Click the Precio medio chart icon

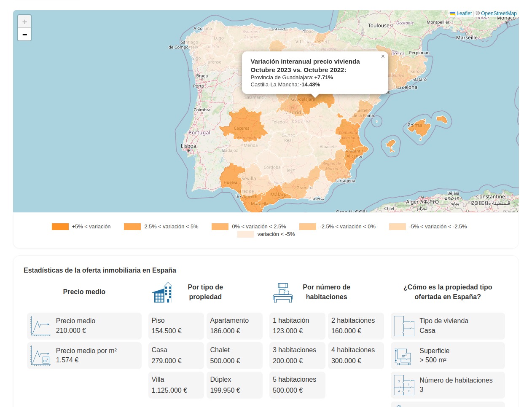pyautogui.click(x=40, y=326)
